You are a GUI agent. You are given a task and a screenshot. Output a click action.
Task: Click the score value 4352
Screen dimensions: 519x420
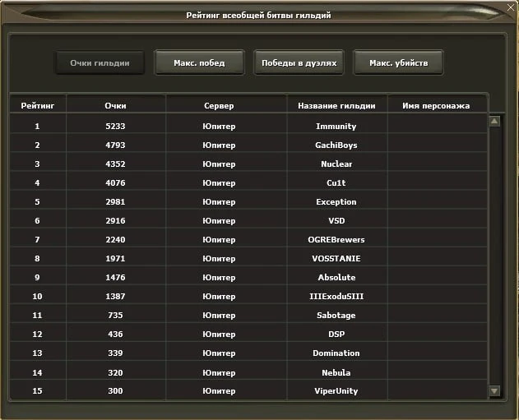tap(115, 164)
